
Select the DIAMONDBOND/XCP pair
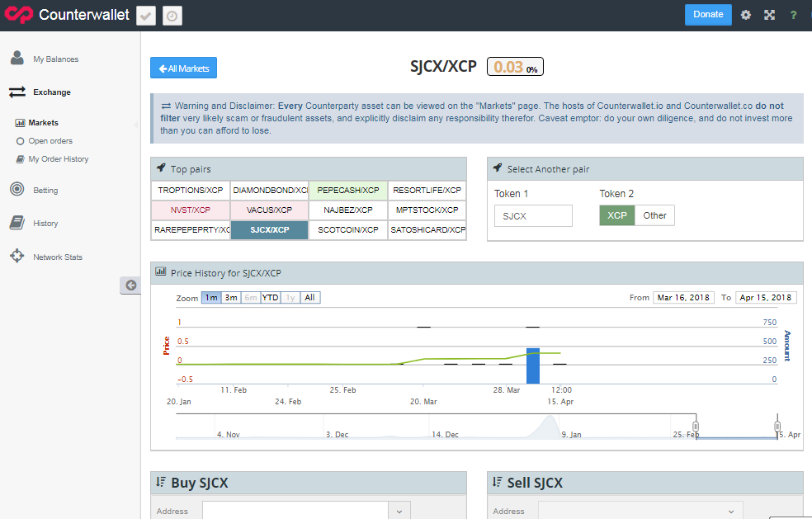point(269,190)
